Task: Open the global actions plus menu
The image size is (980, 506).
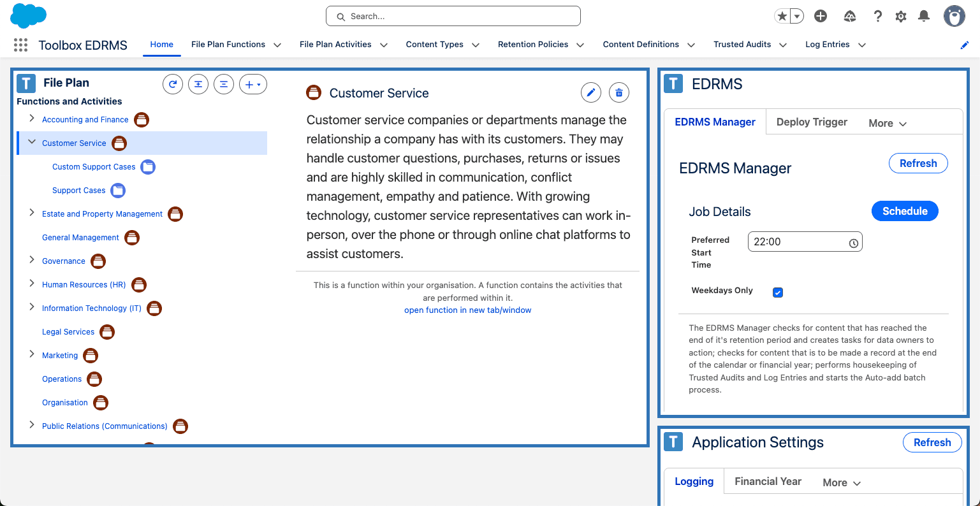Action: point(821,16)
